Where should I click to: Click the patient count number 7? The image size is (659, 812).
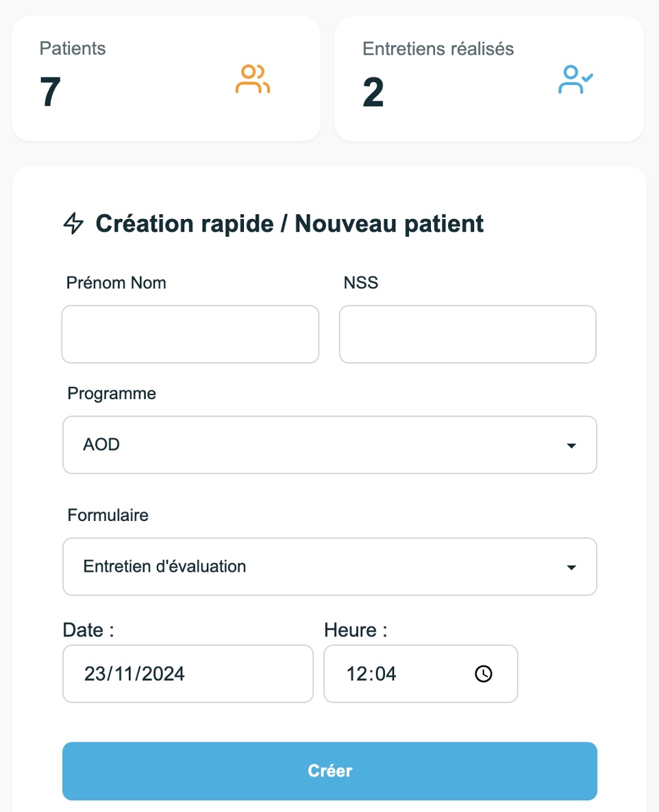coord(50,92)
